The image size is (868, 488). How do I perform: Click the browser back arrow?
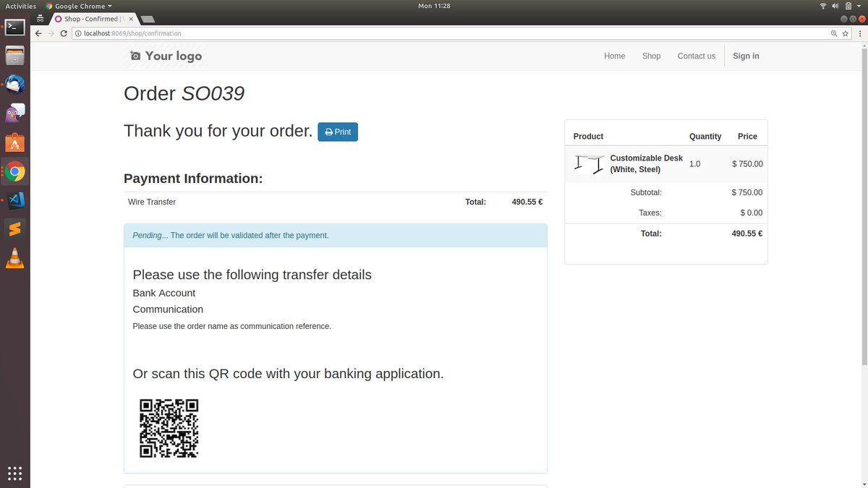pos(38,33)
